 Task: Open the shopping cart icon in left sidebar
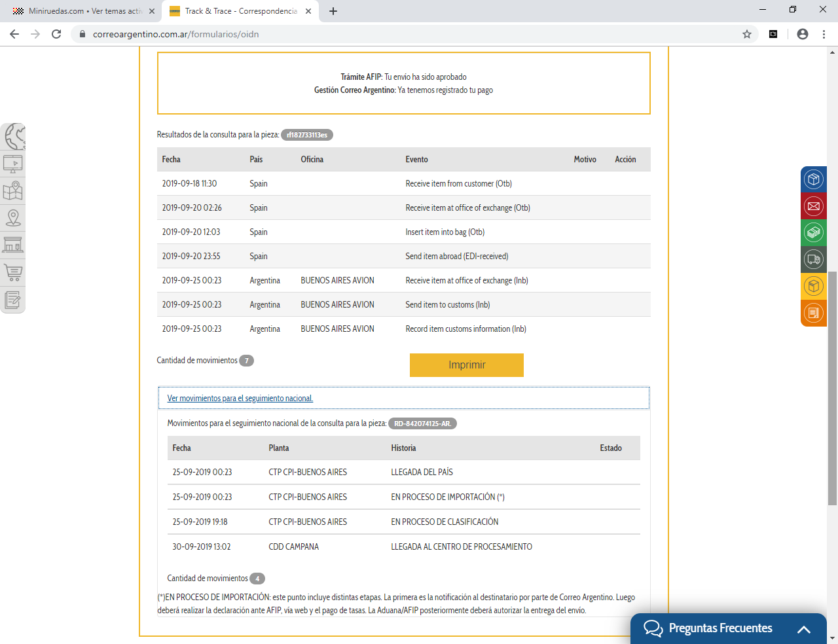(x=13, y=272)
